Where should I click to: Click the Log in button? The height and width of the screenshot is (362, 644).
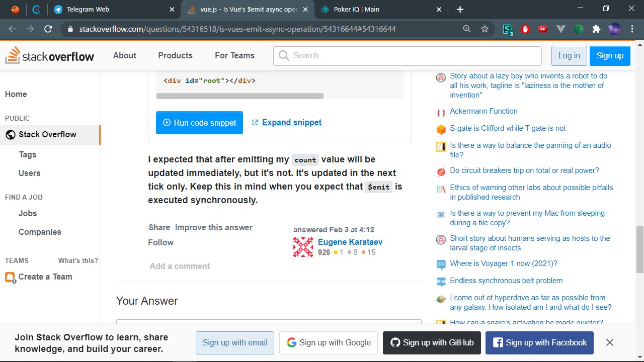[569, 56]
